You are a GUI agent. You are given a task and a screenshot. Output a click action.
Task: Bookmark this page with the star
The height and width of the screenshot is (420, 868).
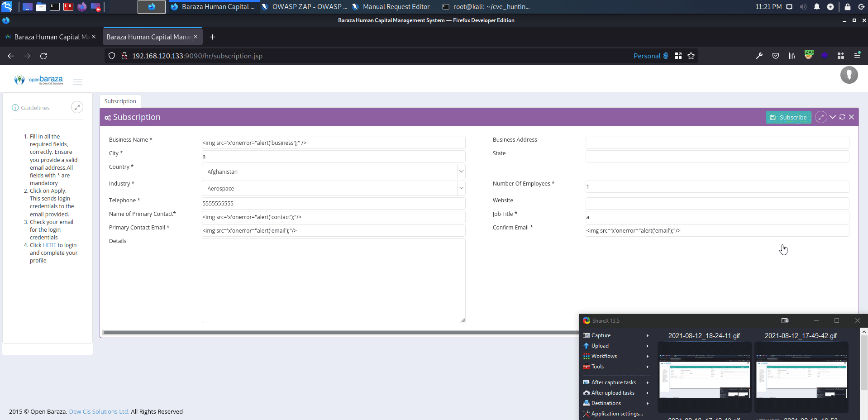[x=691, y=56]
